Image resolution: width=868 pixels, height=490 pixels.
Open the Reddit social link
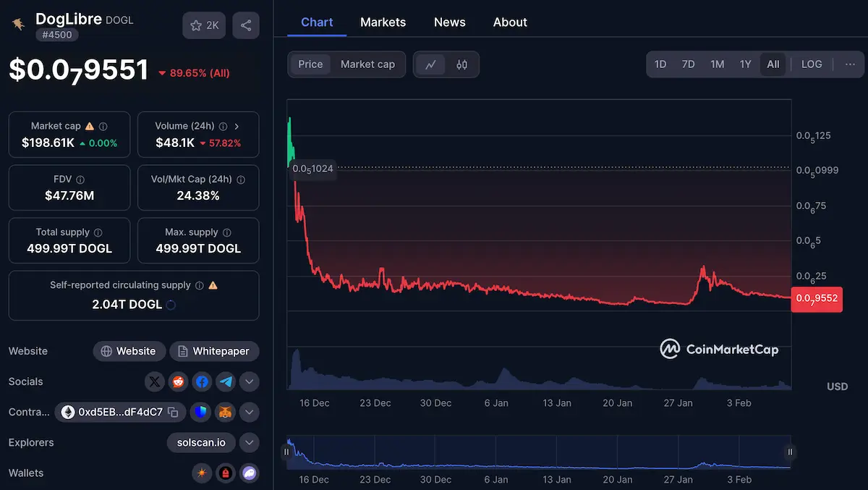178,381
